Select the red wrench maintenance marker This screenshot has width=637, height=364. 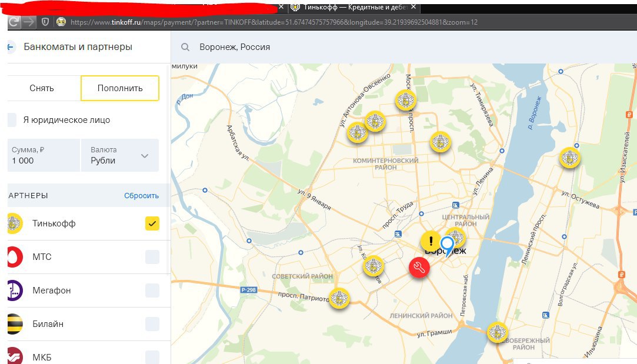click(x=419, y=268)
